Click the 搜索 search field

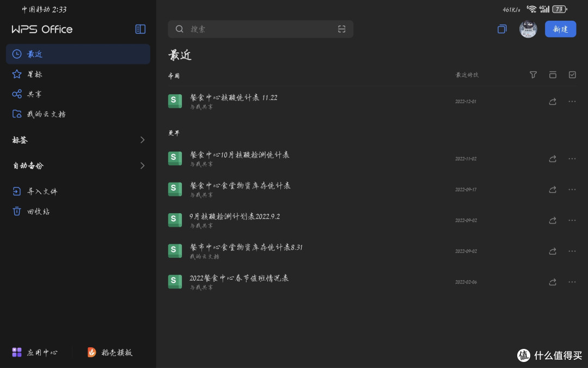(x=260, y=29)
